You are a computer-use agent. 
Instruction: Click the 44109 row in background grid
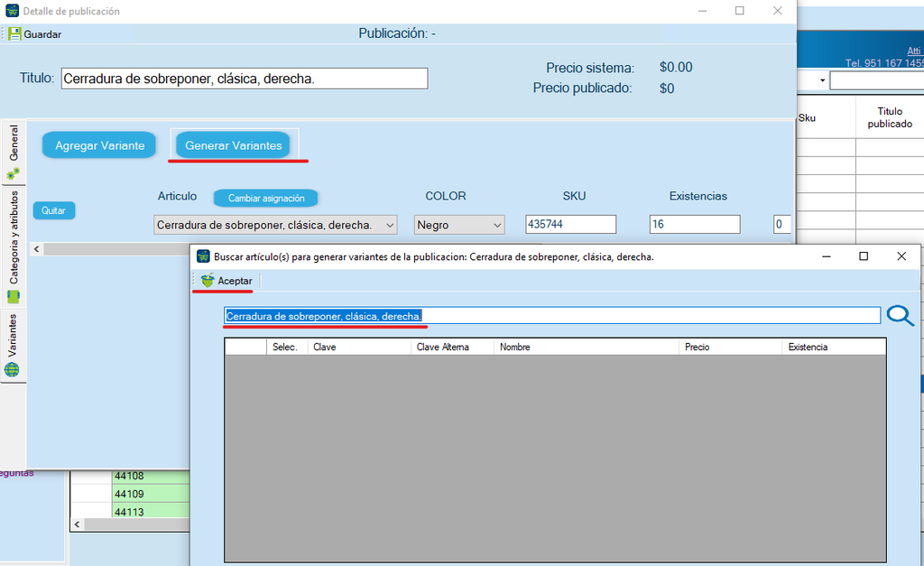[x=151, y=494]
